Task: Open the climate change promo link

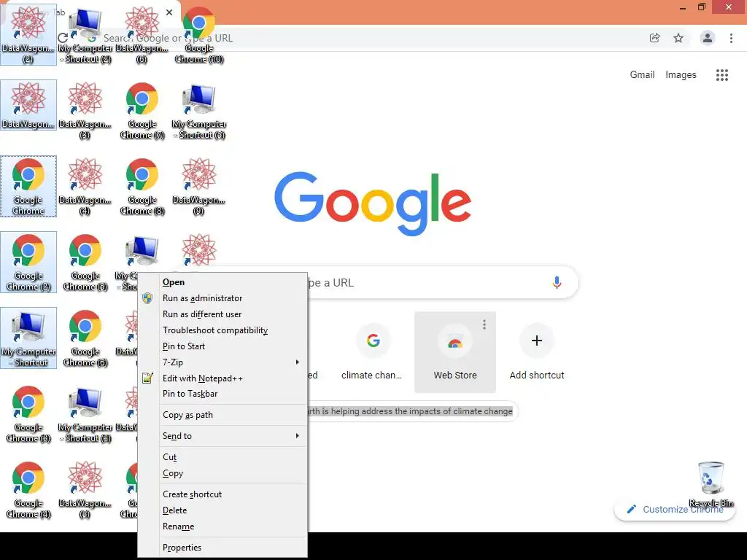Action: coord(411,411)
